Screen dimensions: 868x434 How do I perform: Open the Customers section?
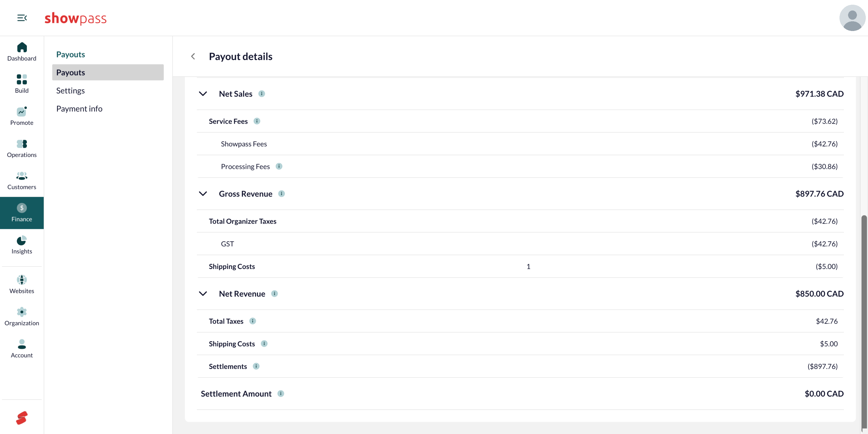[22, 181]
